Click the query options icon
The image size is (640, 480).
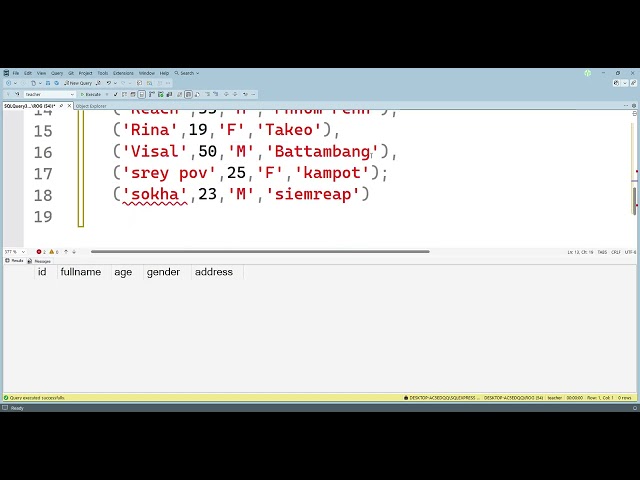point(133,94)
